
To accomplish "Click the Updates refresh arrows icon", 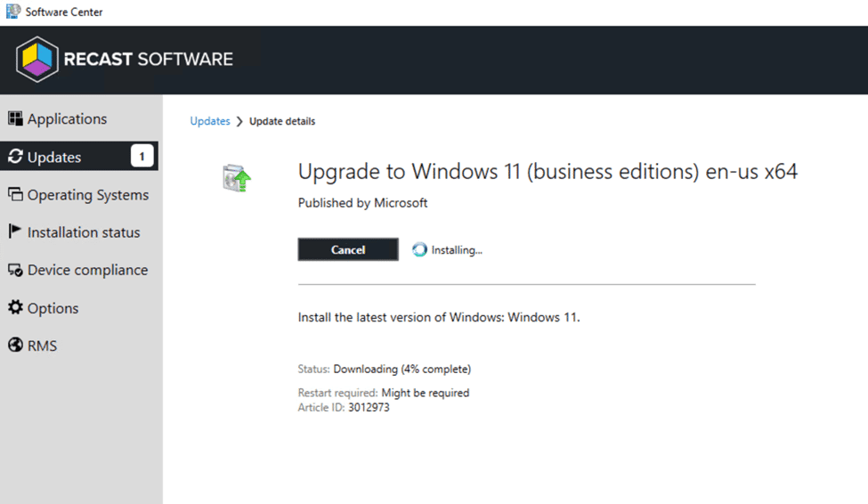I will [x=15, y=158].
